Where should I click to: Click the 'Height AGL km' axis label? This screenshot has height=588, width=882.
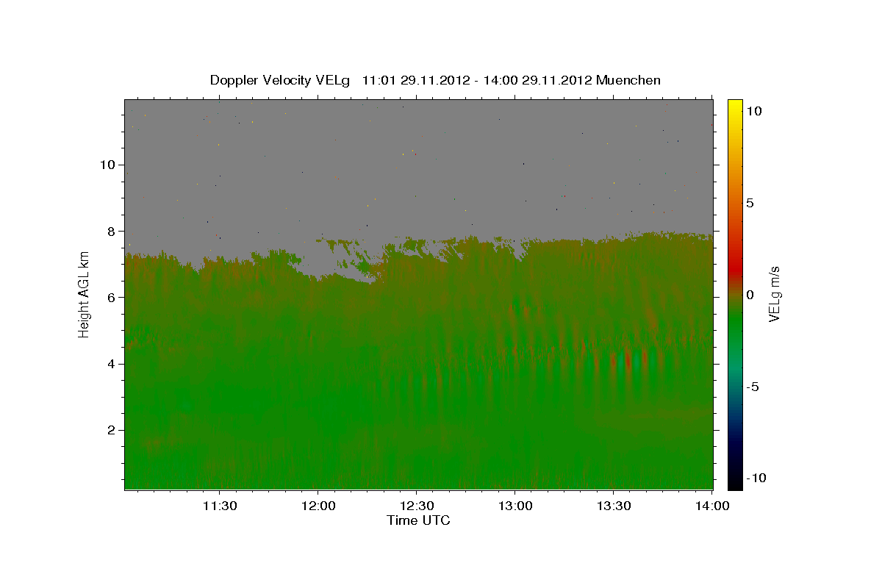pos(84,294)
